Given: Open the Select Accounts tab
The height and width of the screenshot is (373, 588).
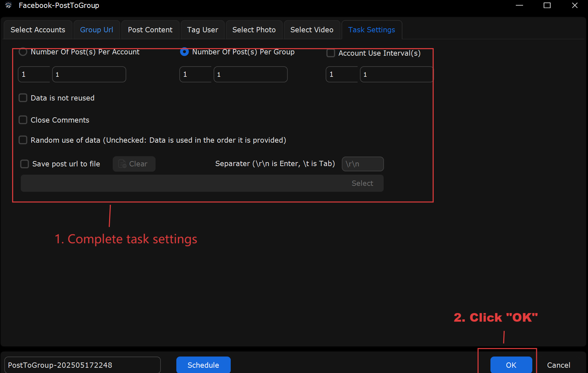Looking at the screenshot, I should 38,30.
